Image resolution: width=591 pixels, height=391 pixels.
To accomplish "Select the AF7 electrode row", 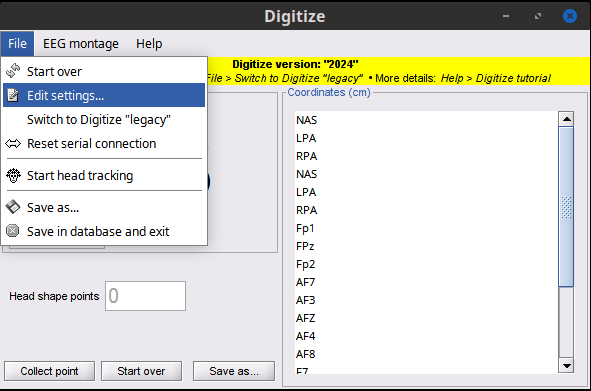I will pos(426,282).
